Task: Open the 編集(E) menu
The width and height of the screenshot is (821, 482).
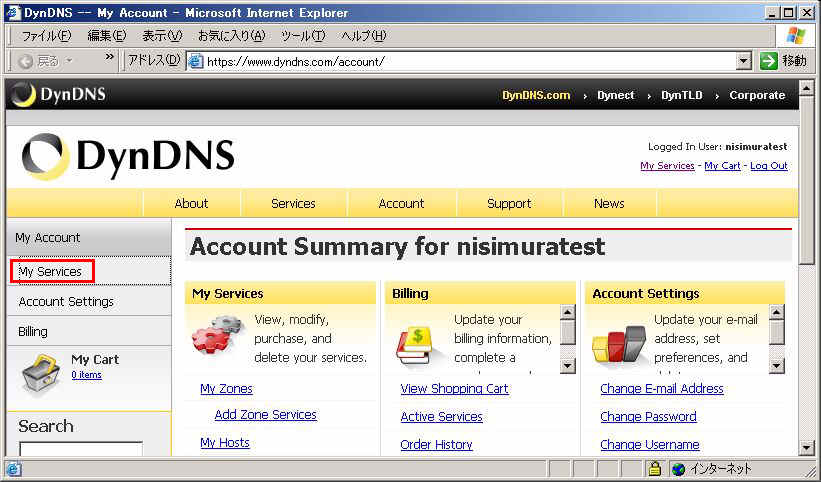Action: tap(107, 36)
